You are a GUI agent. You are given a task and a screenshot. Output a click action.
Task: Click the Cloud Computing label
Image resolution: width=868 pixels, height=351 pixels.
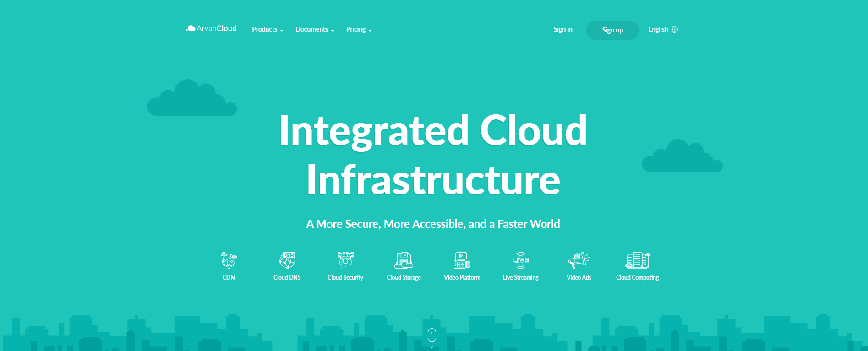point(638,277)
